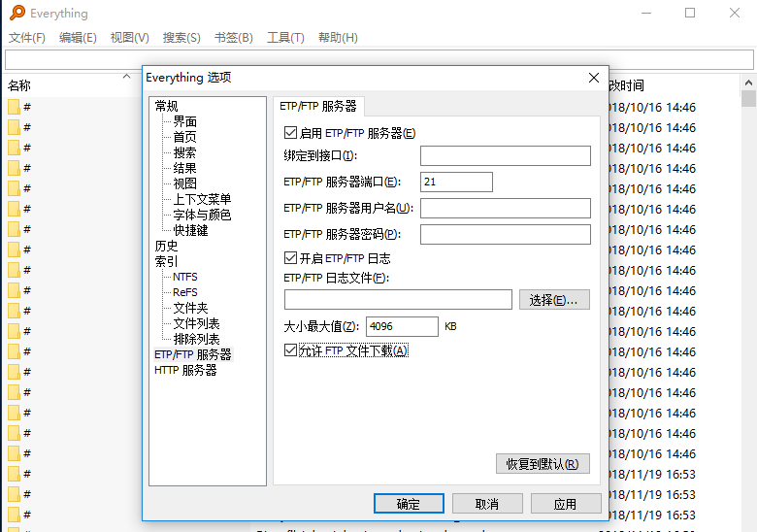Click the 选择(E)... browse button
This screenshot has width=757, height=532.
click(554, 300)
